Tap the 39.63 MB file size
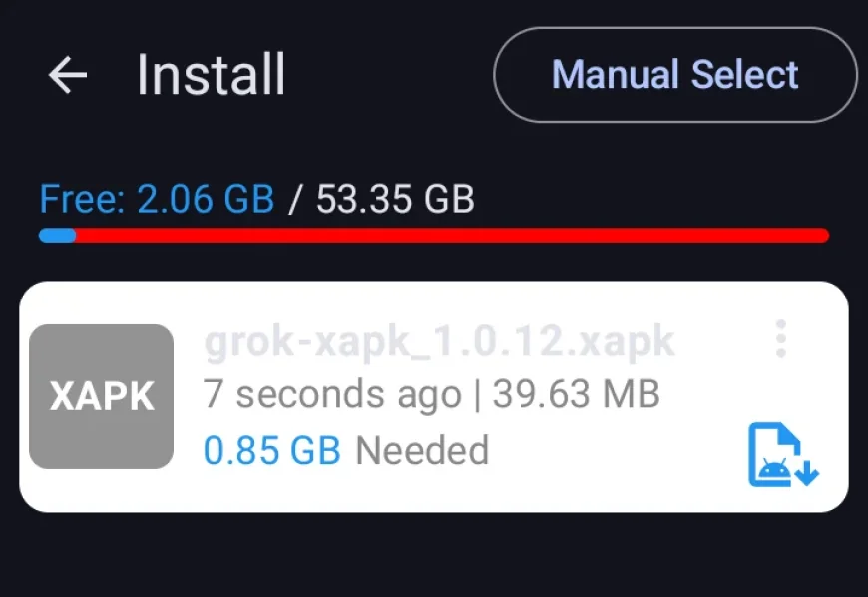The height and width of the screenshot is (597, 868). (x=577, y=394)
